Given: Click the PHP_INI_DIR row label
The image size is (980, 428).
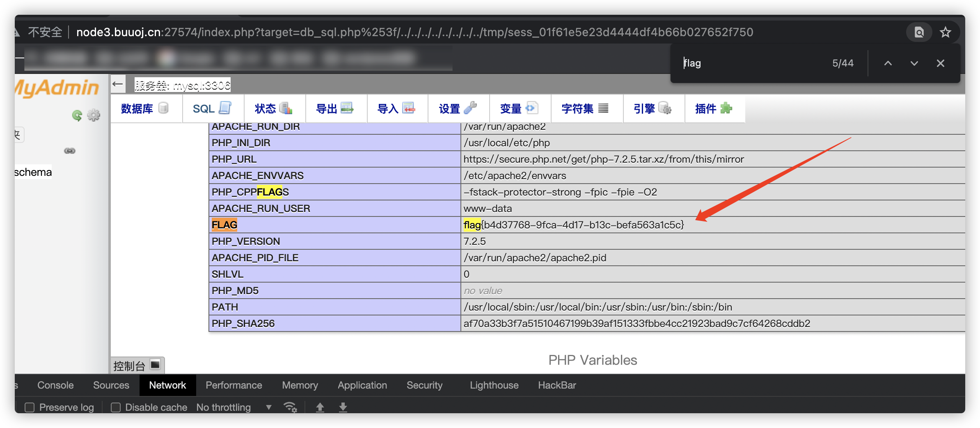Looking at the screenshot, I should pyautogui.click(x=241, y=143).
